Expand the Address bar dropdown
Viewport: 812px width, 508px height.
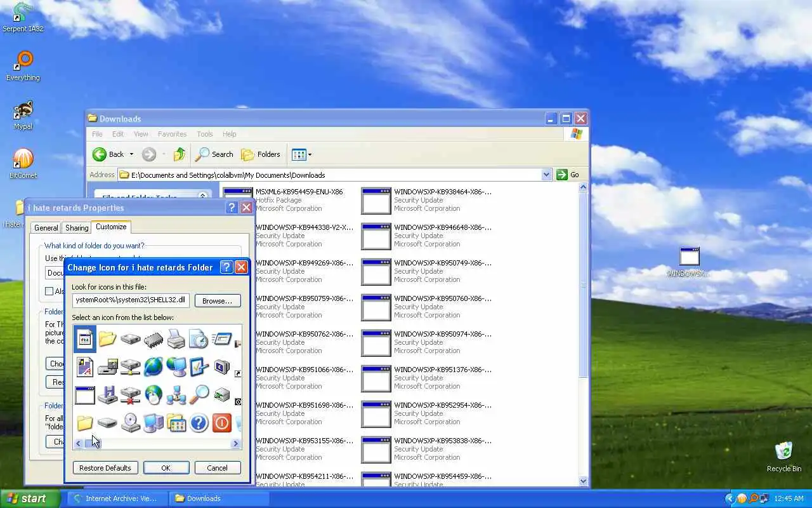click(547, 175)
